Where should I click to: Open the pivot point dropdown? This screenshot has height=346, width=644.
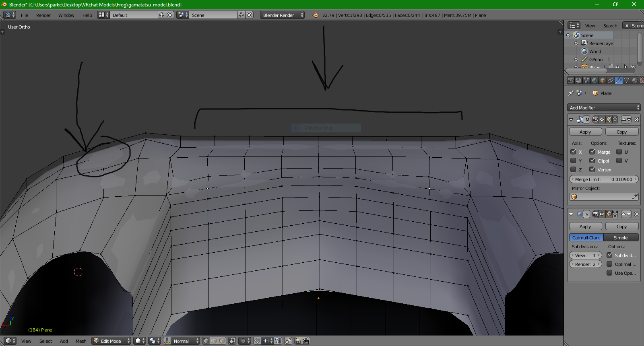point(155,341)
